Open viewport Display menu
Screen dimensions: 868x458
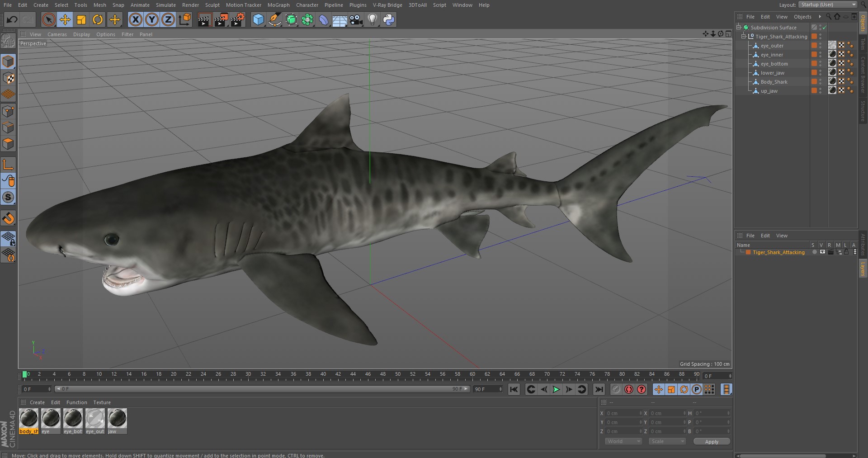81,34
